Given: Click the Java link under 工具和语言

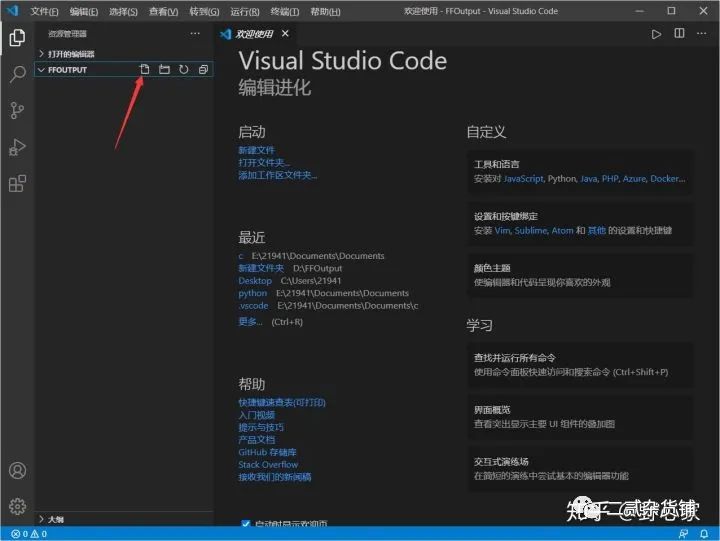Looking at the screenshot, I should tap(588, 179).
